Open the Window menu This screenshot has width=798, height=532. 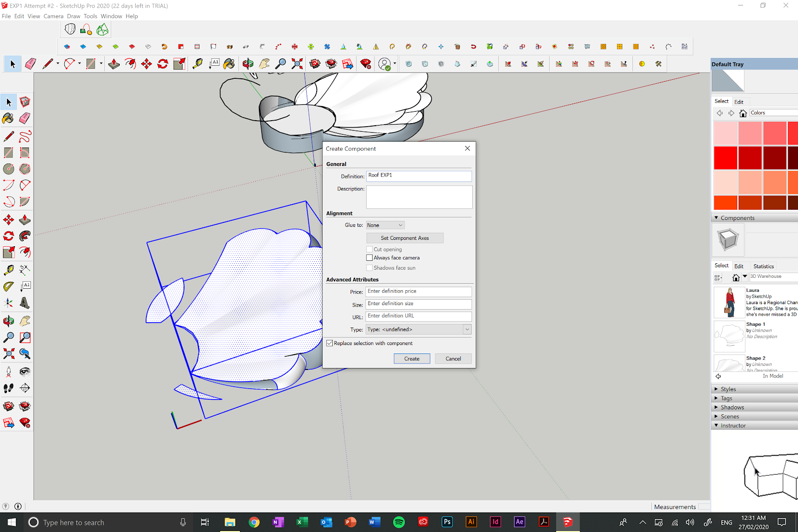pos(111,16)
